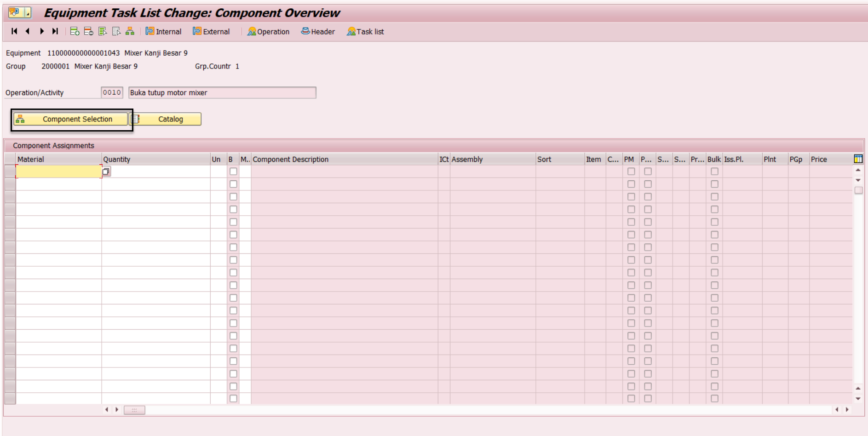Mark the Bulk checkbox for the first component
The width and height of the screenshot is (868, 436).
[714, 171]
